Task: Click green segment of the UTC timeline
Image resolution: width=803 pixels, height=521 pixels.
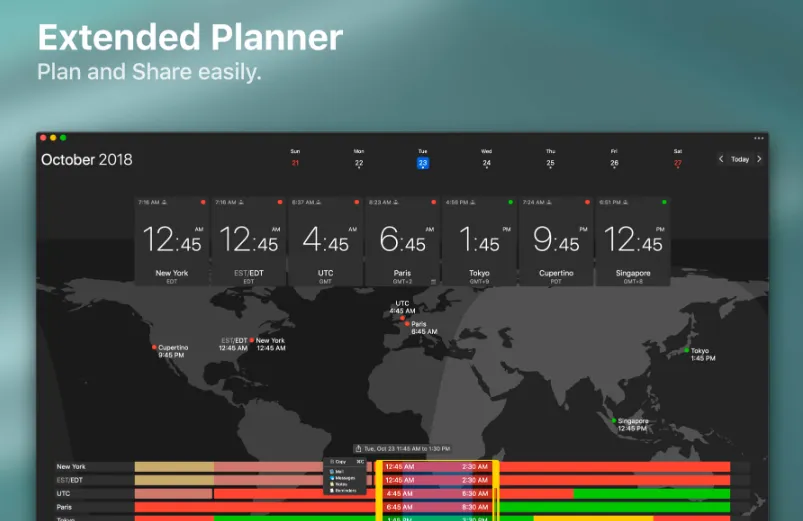Action: 651,493
